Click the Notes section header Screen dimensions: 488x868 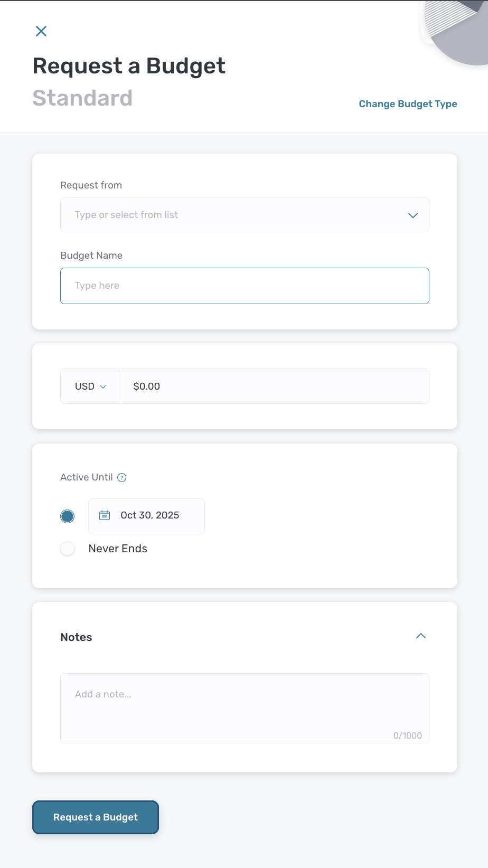click(x=77, y=637)
